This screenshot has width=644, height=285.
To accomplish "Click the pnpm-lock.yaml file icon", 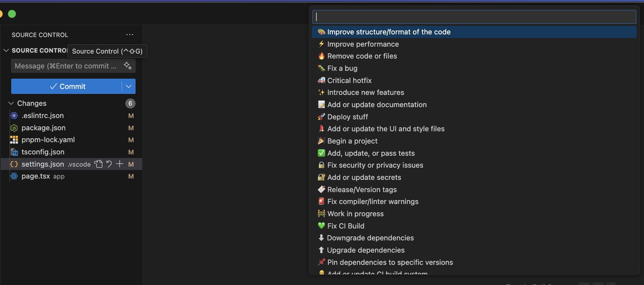I will pyautogui.click(x=14, y=140).
